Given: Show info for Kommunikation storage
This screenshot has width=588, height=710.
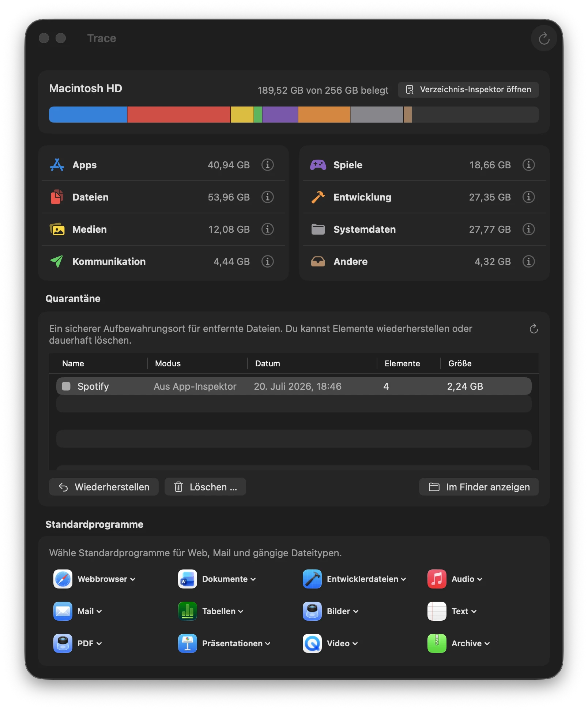Looking at the screenshot, I should 267,261.
